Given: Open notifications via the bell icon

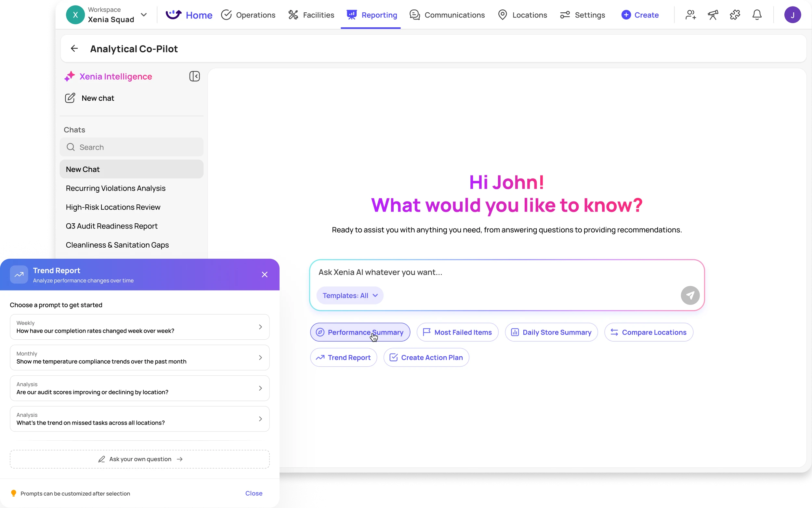Looking at the screenshot, I should tap(757, 14).
